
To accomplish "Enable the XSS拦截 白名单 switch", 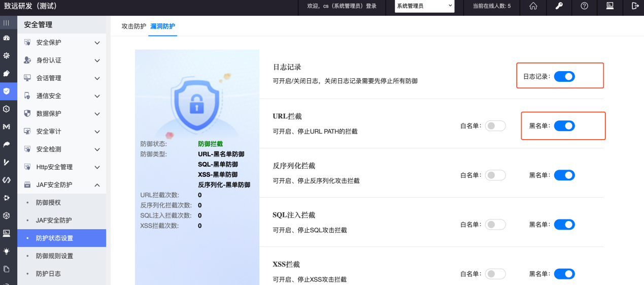I will [x=495, y=274].
